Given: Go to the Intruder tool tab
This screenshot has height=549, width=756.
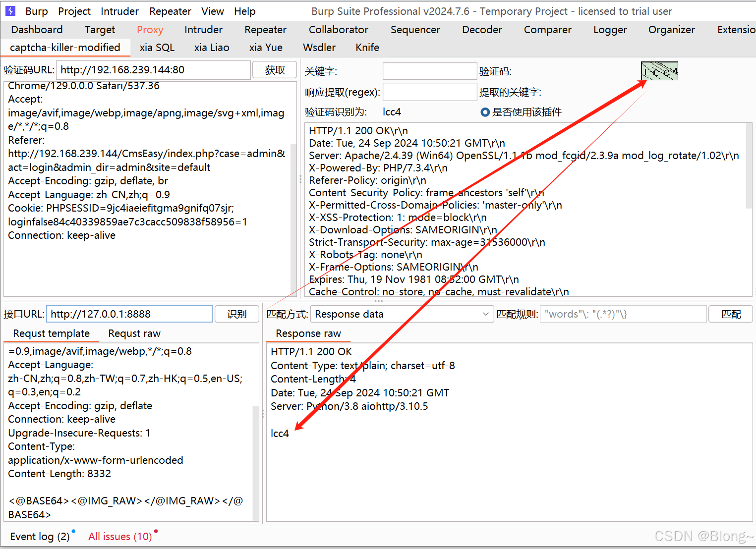Looking at the screenshot, I should click(203, 30).
